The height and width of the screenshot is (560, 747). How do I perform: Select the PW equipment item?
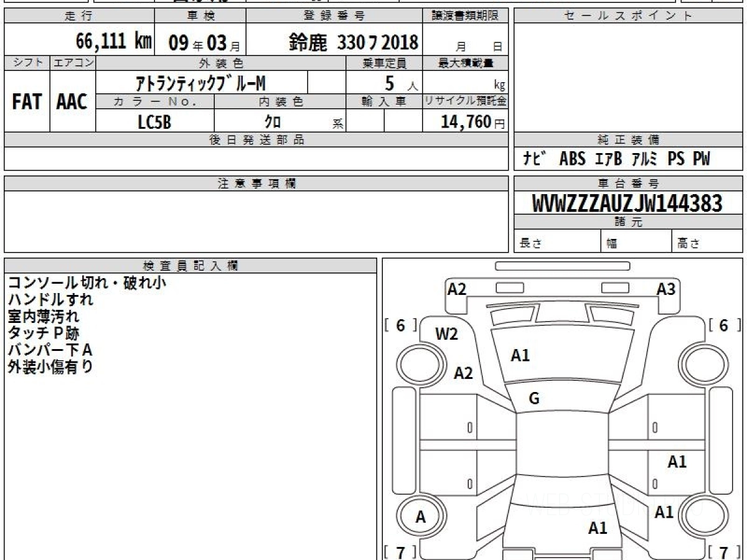click(702, 159)
